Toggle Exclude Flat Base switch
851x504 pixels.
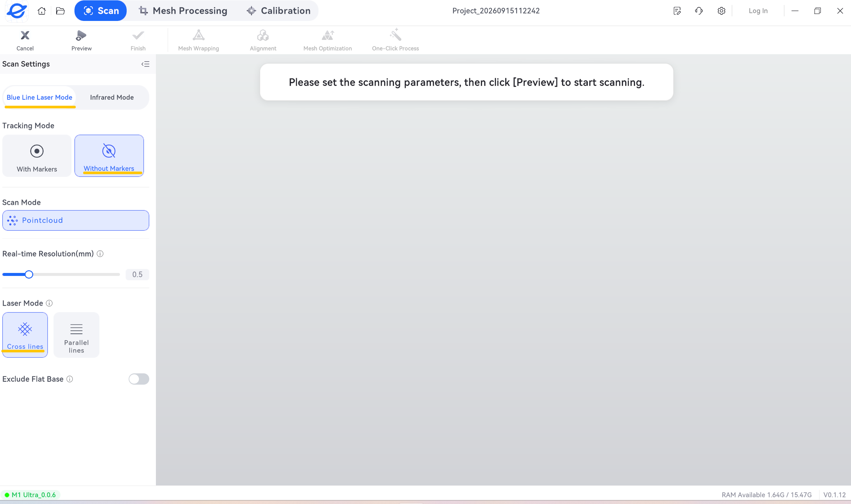(139, 379)
